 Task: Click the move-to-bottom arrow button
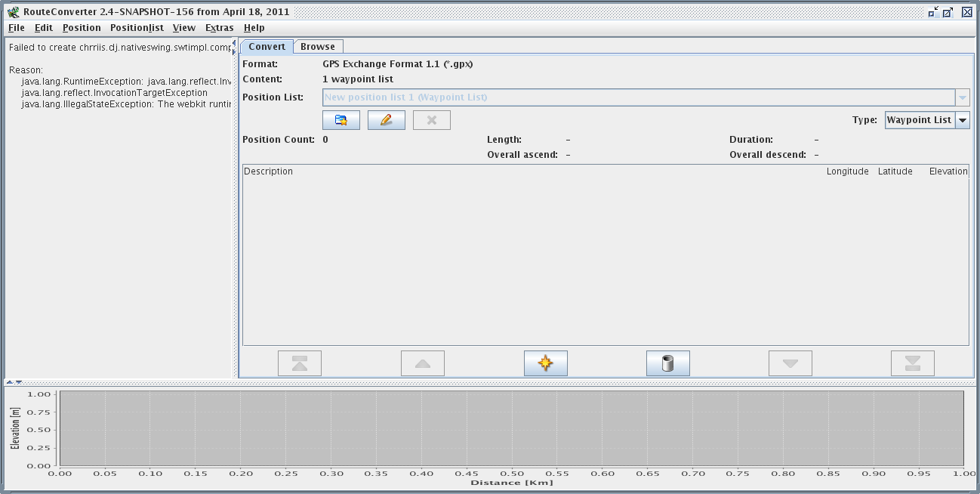click(913, 363)
